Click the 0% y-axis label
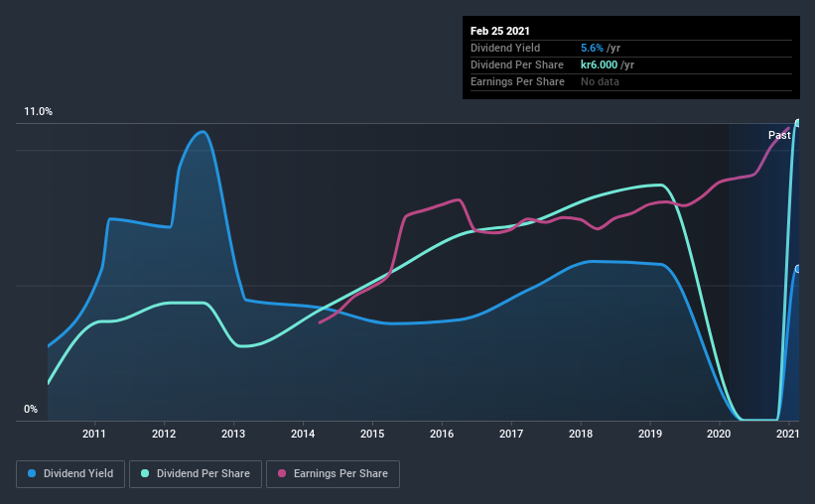The width and height of the screenshot is (815, 504). point(31,410)
